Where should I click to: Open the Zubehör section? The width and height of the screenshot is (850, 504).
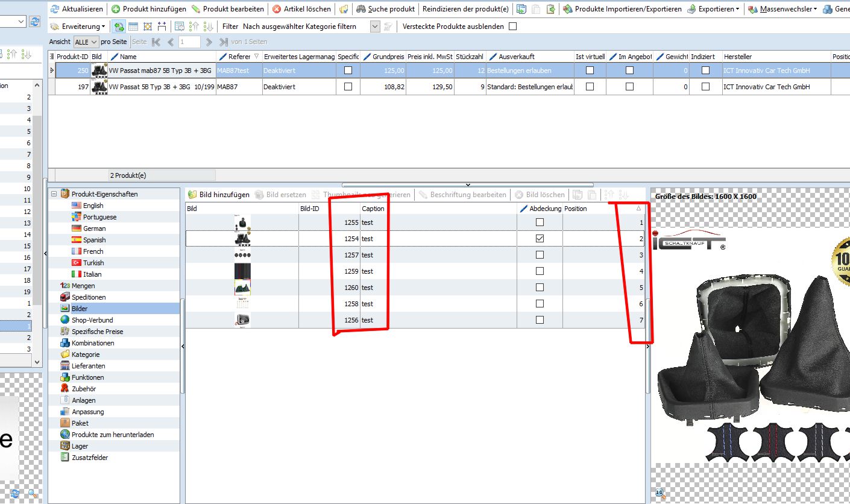point(78,389)
